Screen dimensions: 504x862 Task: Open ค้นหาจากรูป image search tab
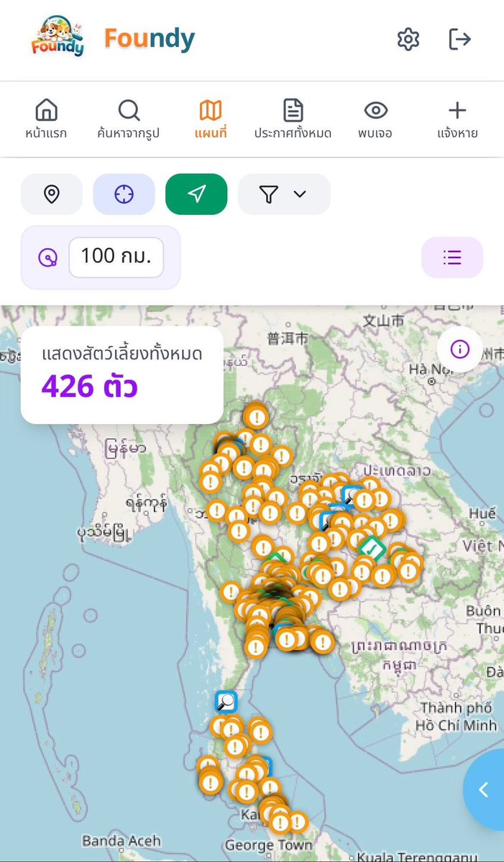pos(128,119)
